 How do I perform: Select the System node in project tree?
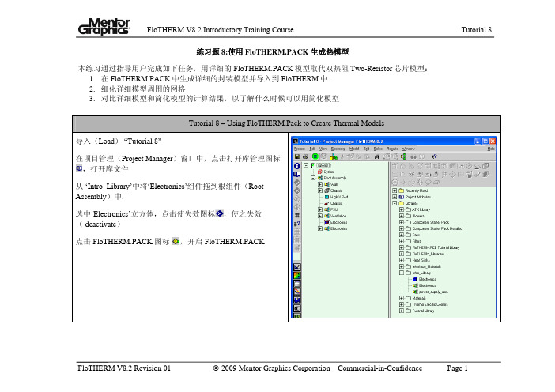329,171
